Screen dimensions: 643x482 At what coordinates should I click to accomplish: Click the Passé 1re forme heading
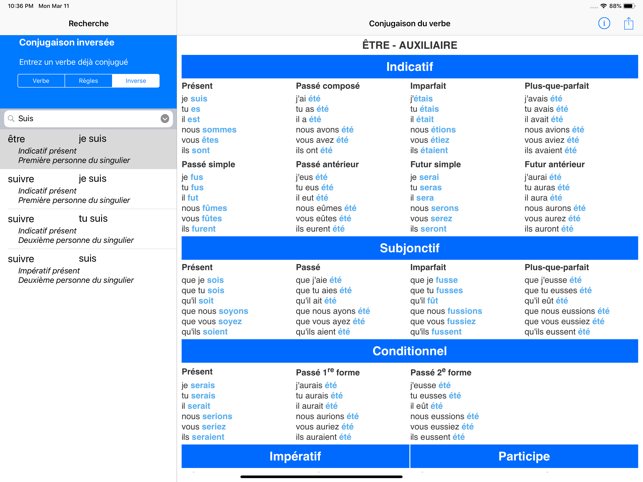[x=328, y=372]
